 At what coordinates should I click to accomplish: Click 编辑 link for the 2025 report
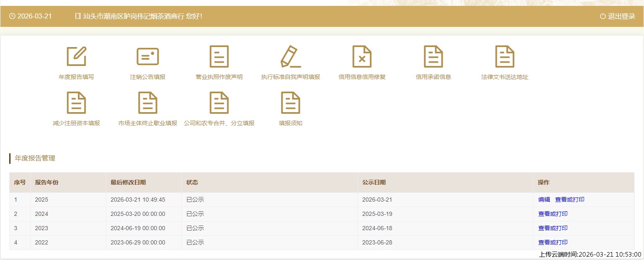tap(544, 200)
